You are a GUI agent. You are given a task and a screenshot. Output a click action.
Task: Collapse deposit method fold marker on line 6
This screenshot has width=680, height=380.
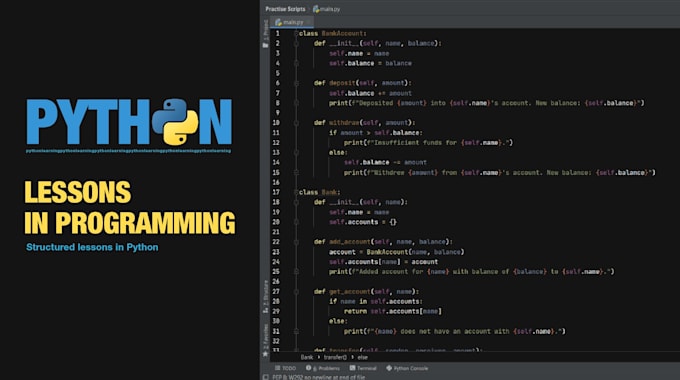click(x=296, y=83)
